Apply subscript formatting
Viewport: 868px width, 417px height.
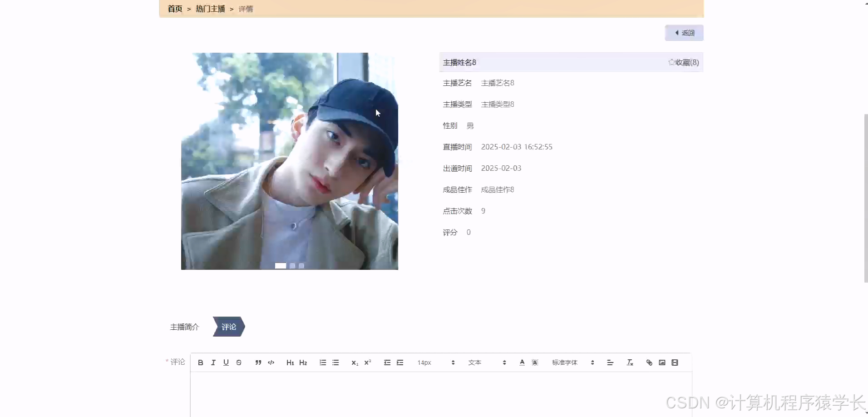click(x=355, y=362)
